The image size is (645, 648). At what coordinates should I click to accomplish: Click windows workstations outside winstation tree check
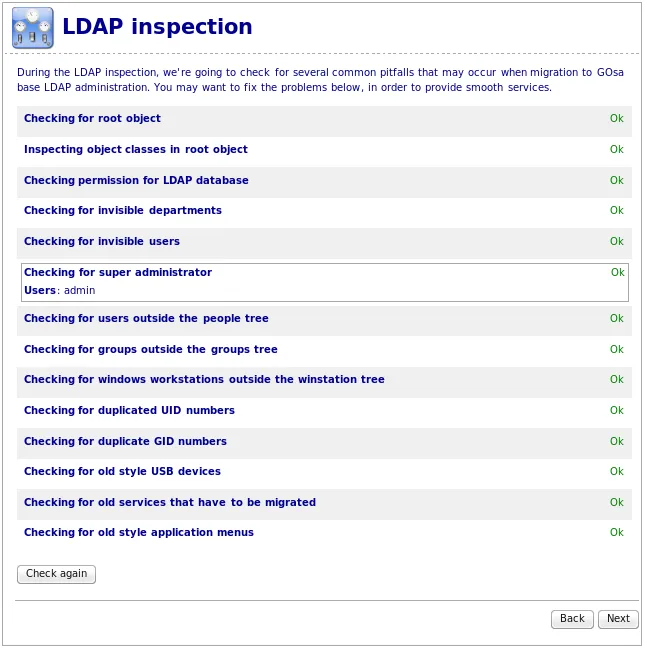[x=324, y=382]
